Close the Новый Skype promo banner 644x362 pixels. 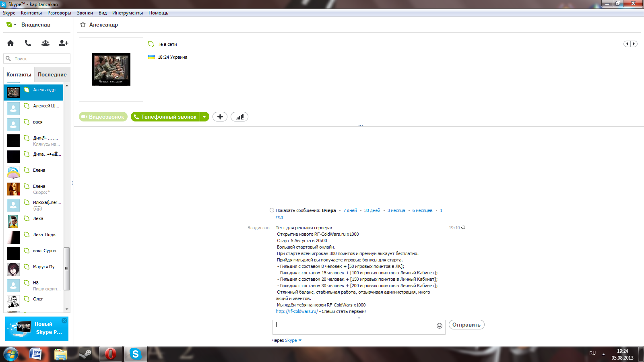click(x=64, y=321)
